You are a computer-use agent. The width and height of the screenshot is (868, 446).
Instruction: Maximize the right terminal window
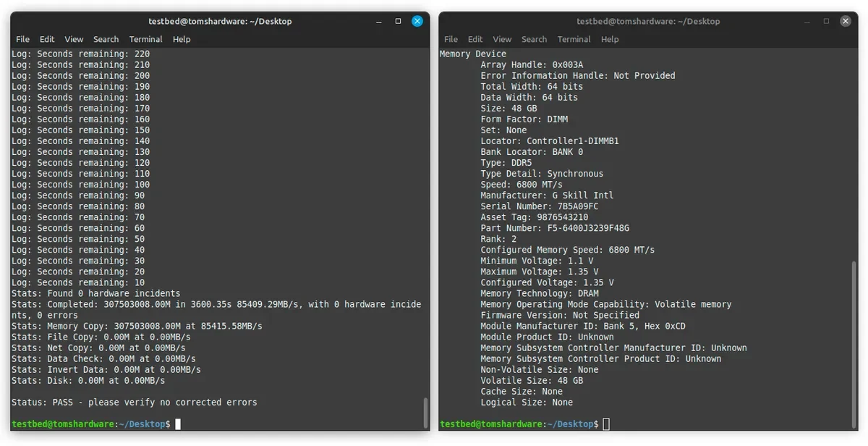(x=826, y=22)
